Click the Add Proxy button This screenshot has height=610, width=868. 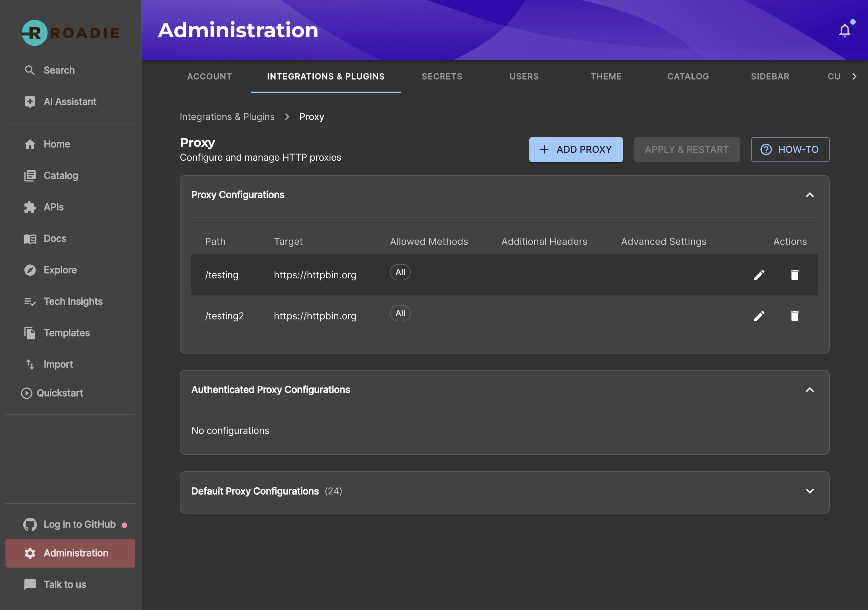[575, 149]
